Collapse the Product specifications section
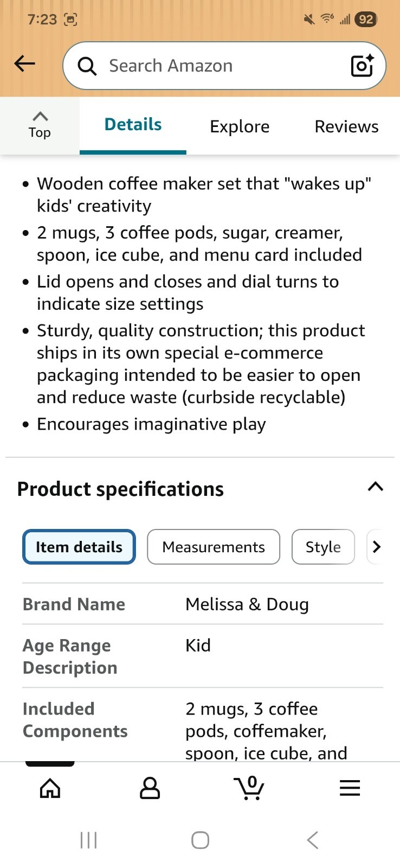 click(x=375, y=487)
